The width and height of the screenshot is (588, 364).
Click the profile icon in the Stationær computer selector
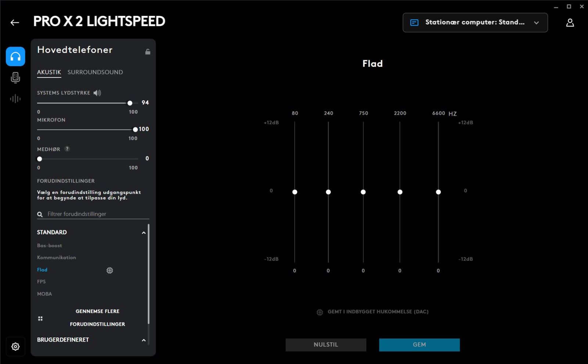(x=414, y=22)
